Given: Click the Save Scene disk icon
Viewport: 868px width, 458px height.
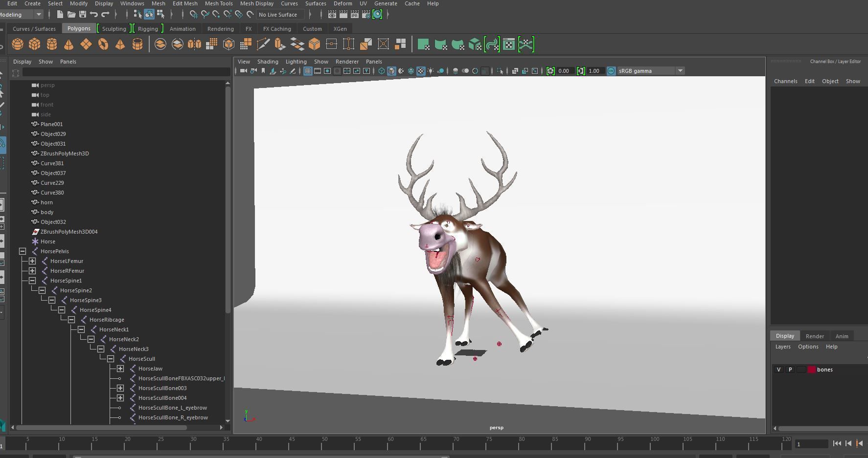Looking at the screenshot, I should point(82,15).
